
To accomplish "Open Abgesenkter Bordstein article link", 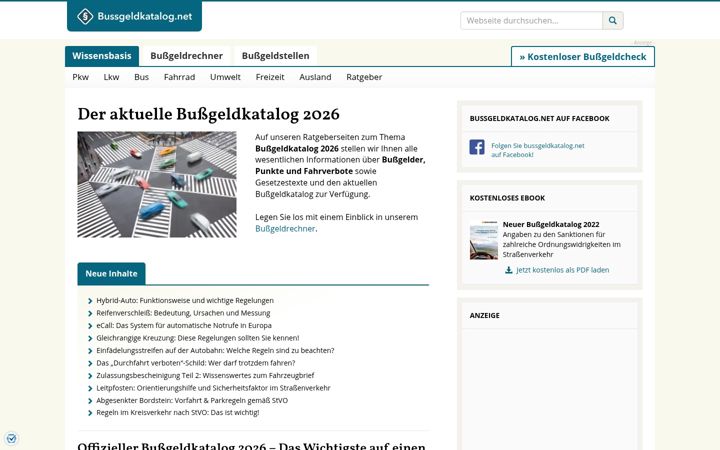I will (x=192, y=400).
